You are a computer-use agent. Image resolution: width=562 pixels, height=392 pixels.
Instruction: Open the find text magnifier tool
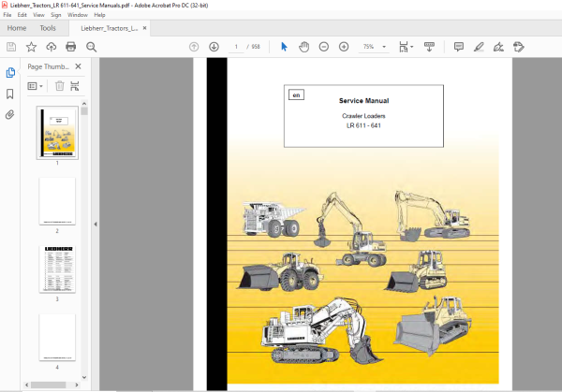click(91, 47)
